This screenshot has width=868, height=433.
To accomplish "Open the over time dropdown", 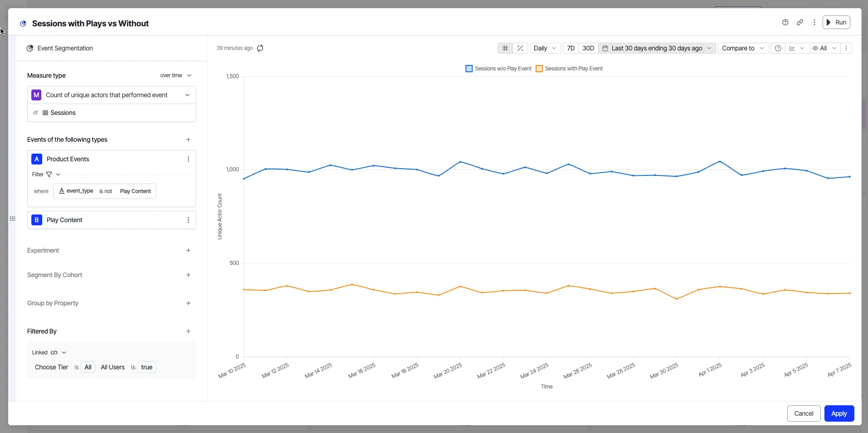I will click(x=176, y=75).
